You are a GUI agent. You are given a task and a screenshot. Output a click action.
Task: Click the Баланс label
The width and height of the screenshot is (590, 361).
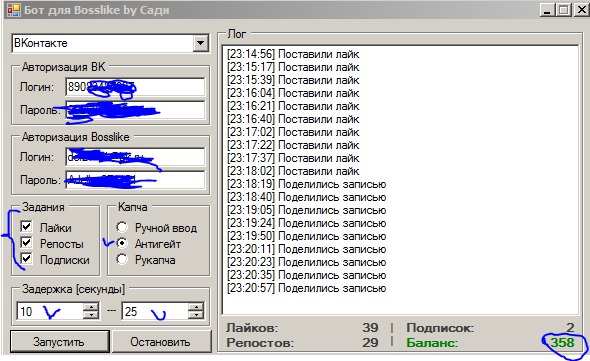pos(432,343)
